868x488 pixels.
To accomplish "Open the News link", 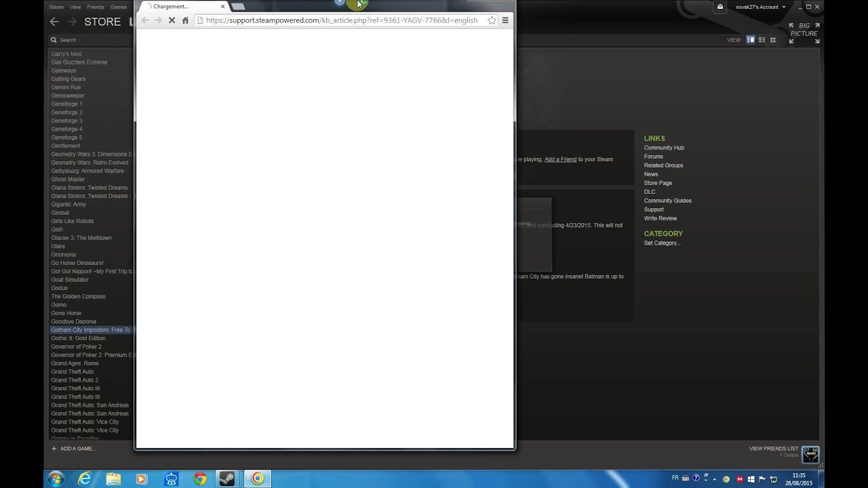I will click(651, 174).
